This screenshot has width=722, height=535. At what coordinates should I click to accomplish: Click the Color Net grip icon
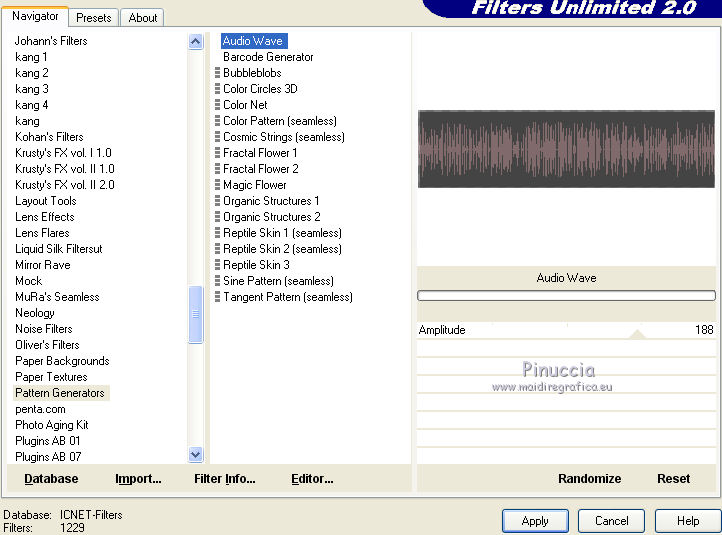[217, 105]
